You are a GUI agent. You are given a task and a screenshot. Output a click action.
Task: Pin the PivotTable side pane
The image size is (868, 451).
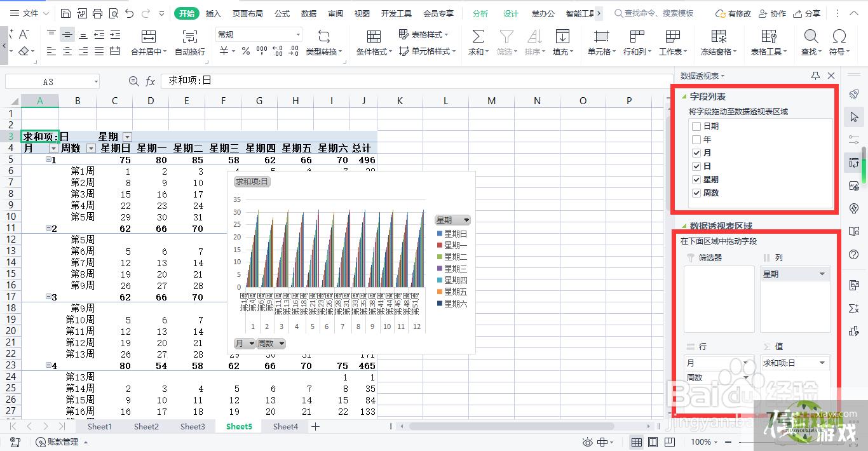[x=815, y=76]
